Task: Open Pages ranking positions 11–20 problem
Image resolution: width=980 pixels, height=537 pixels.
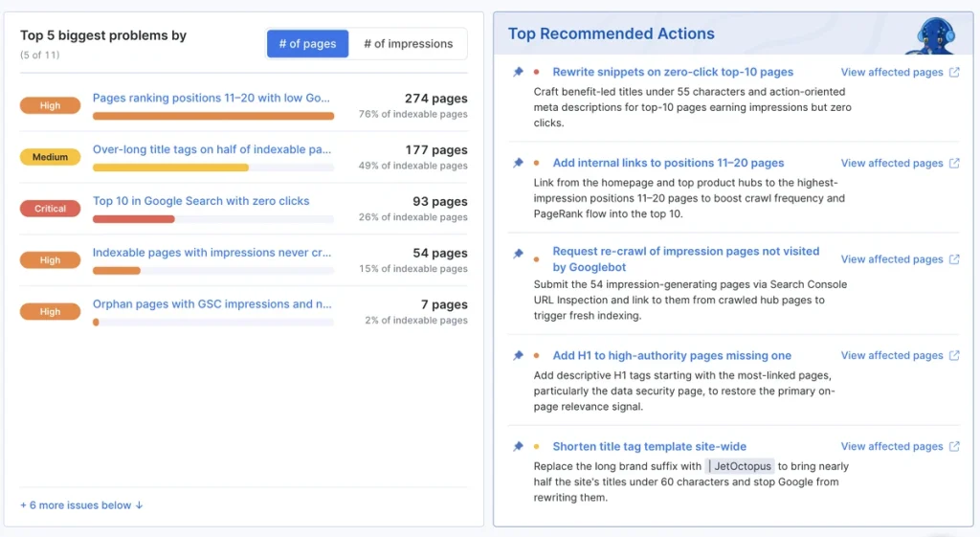Action: click(212, 99)
